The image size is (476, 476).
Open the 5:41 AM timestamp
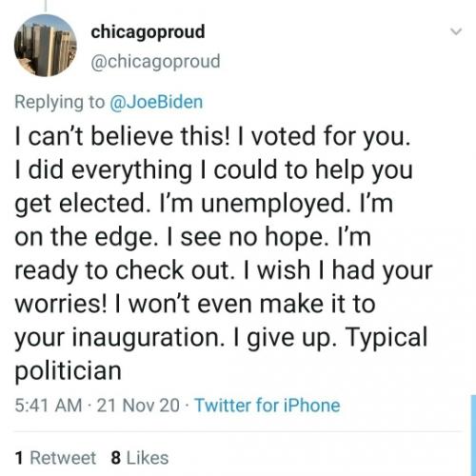[x=49, y=406]
